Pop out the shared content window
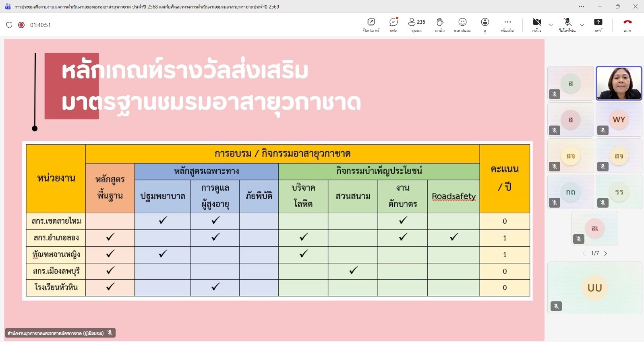This screenshot has height=342, width=644. 371,25
